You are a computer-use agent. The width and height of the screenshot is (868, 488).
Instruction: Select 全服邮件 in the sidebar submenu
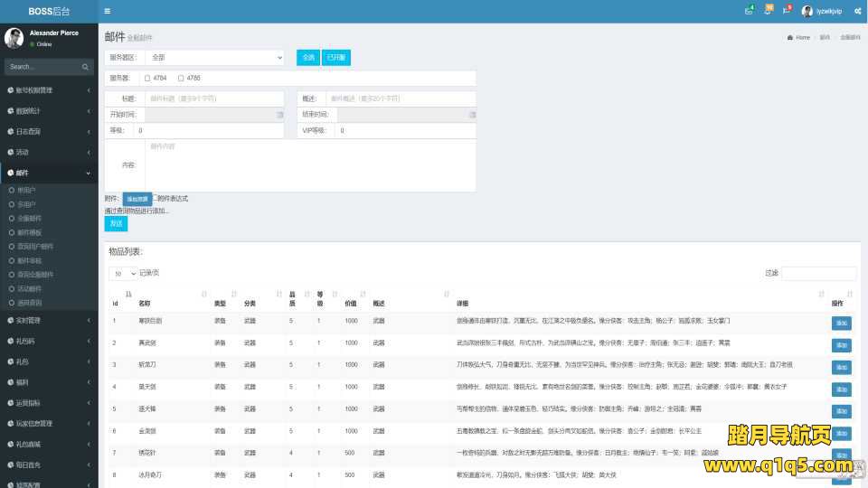pyautogui.click(x=30, y=218)
